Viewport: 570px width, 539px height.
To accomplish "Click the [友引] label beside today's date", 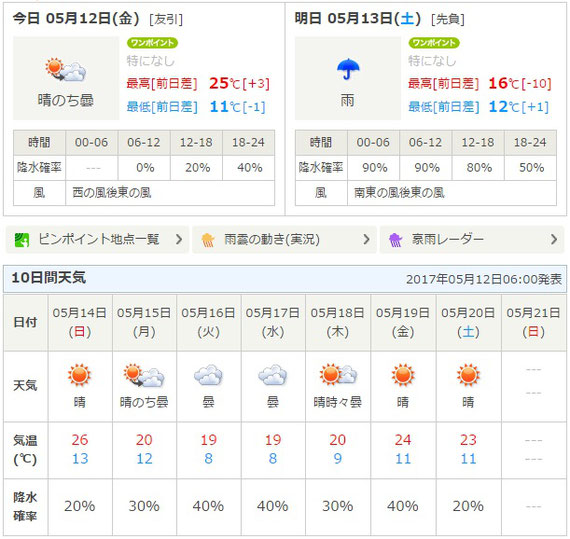I will 166,19.
